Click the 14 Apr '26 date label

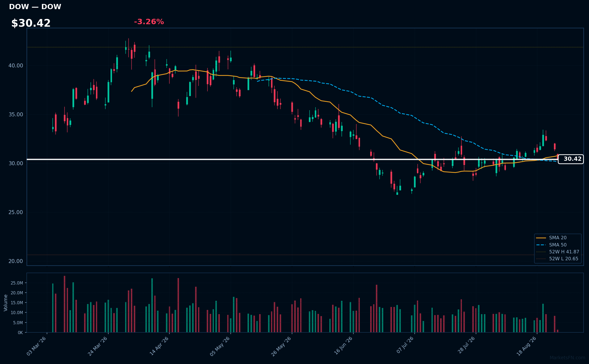(159, 346)
